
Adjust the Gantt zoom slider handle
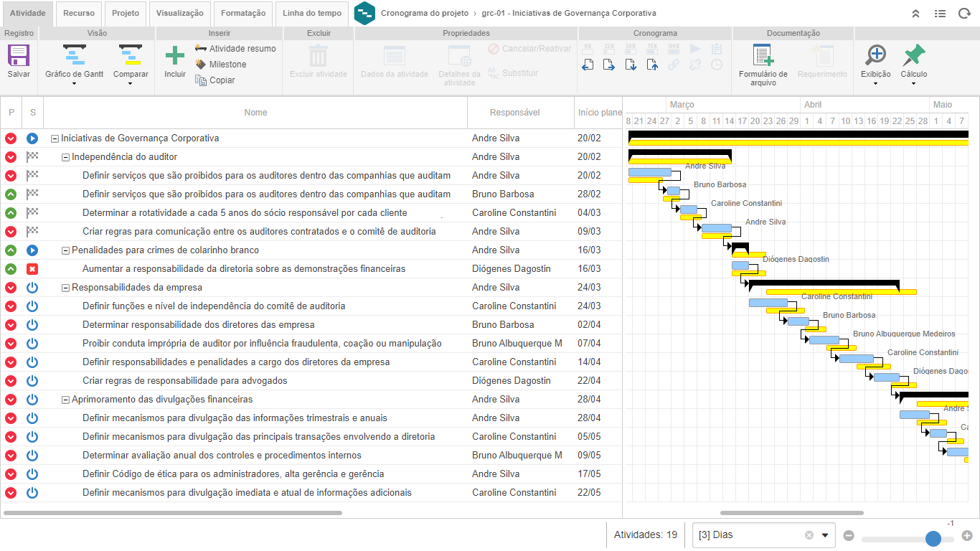click(x=933, y=539)
